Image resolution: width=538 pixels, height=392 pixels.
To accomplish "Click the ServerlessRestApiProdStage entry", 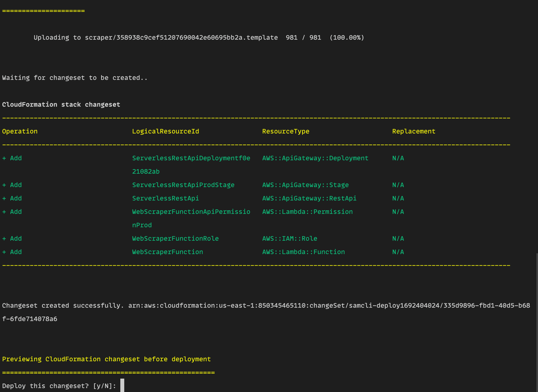I will [x=183, y=185].
